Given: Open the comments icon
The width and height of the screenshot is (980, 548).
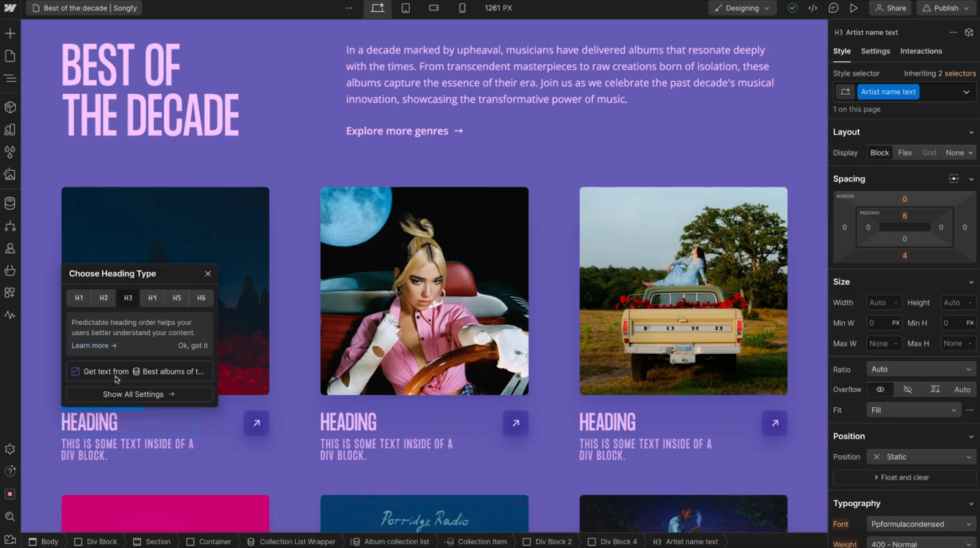Looking at the screenshot, I should pyautogui.click(x=833, y=8).
